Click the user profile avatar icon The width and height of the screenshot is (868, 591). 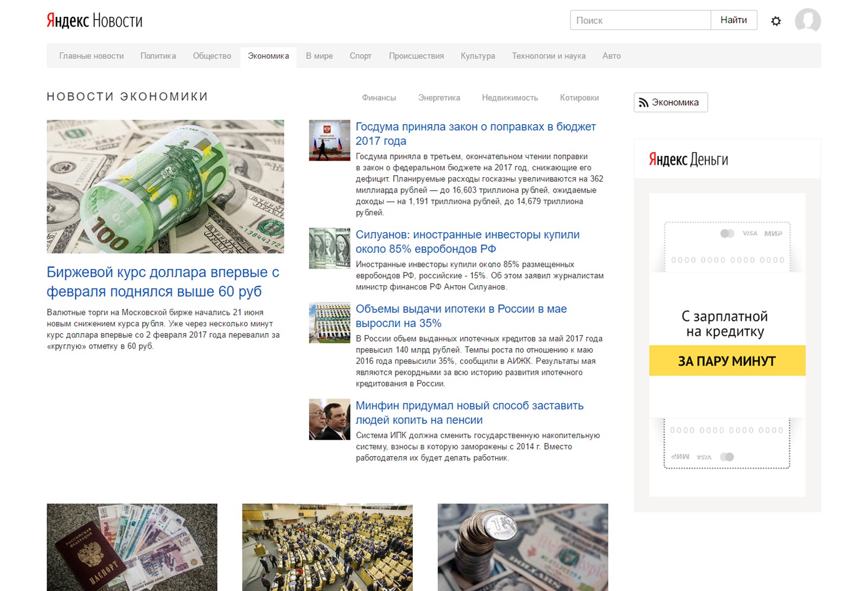[808, 21]
